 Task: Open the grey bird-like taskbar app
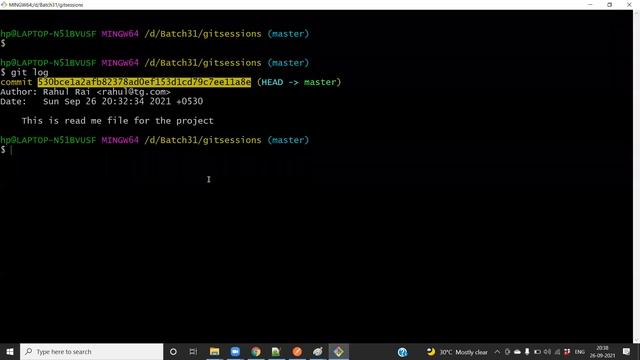[318, 351]
